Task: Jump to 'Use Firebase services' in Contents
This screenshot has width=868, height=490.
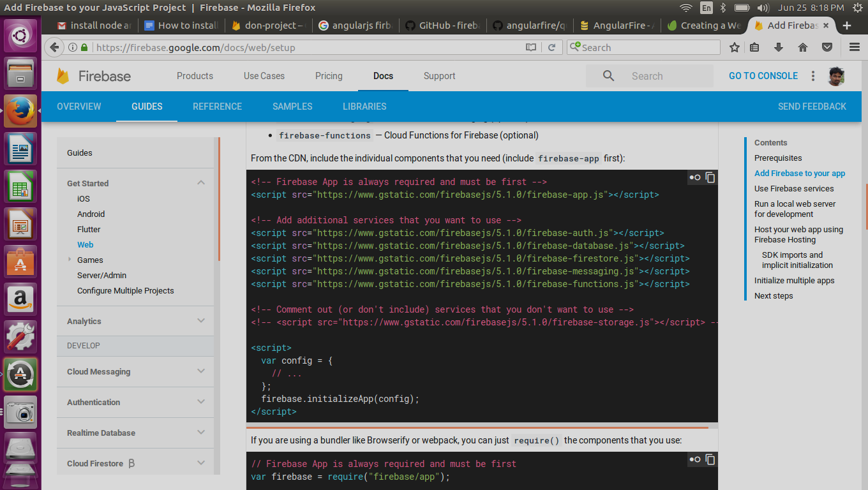Action: [794, 189]
